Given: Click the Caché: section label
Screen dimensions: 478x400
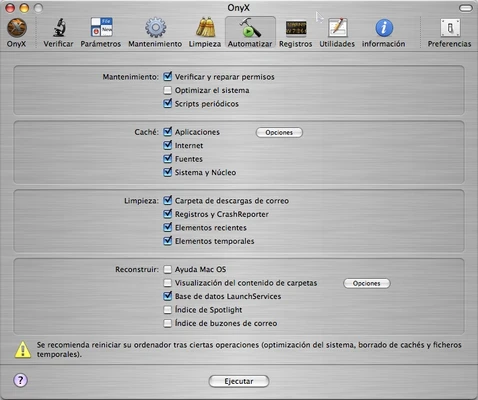Looking at the screenshot, I should [146, 132].
